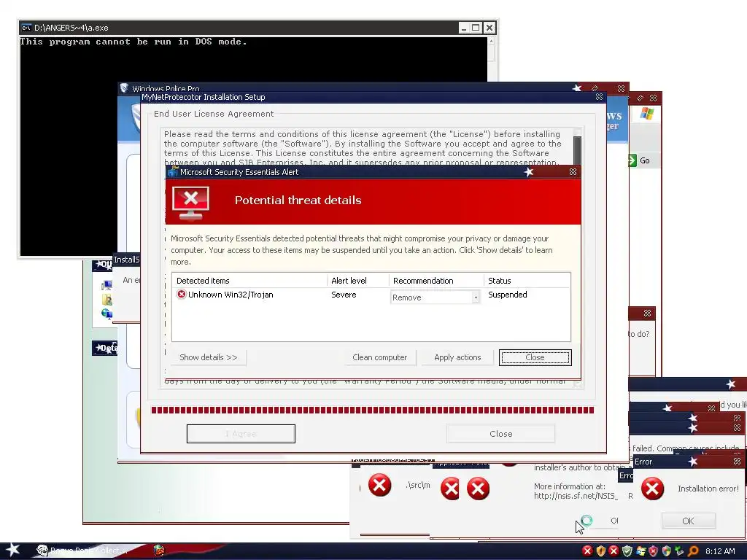The width and height of the screenshot is (747, 560).
Task: Click the taskbar icon right of Rogue Panic Collect
Action: pyautogui.click(x=159, y=551)
